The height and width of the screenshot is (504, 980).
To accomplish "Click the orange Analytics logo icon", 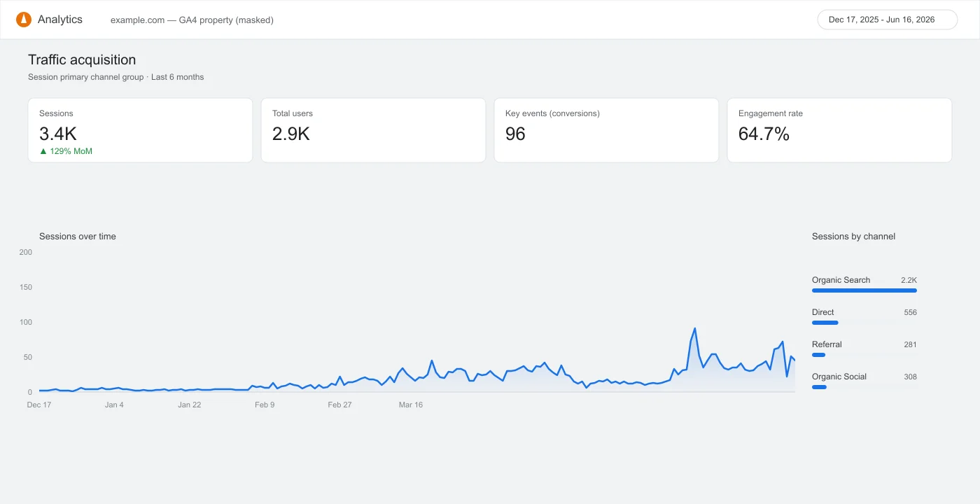I will click(24, 20).
